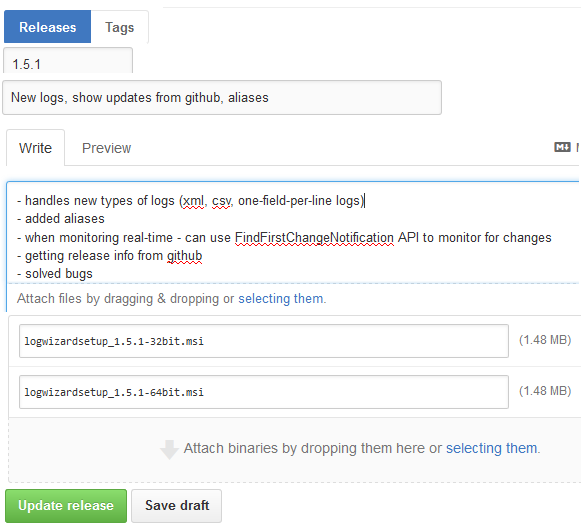Viewport: 581px width, 529px height.
Task: Click the down-arrow attach binaries icon
Action: (169, 449)
